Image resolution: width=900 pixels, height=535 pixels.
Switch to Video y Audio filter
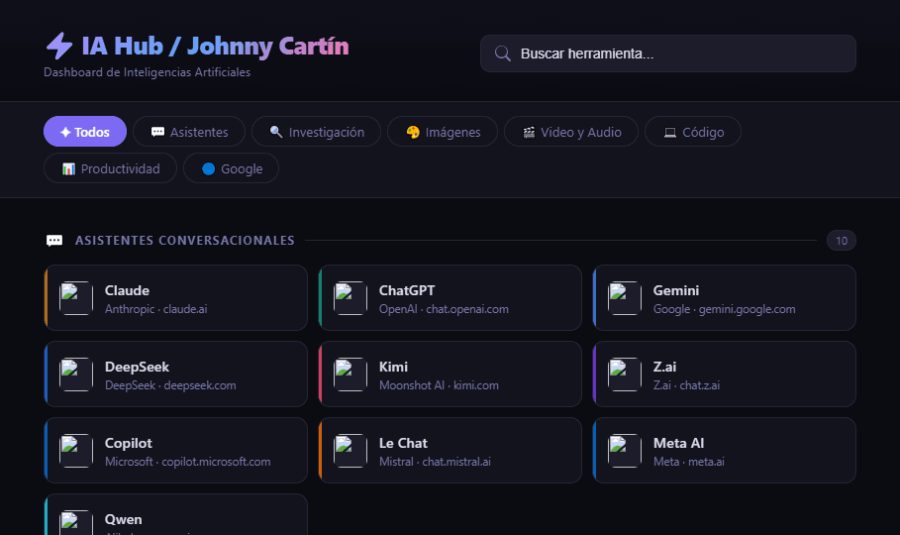[x=571, y=131]
